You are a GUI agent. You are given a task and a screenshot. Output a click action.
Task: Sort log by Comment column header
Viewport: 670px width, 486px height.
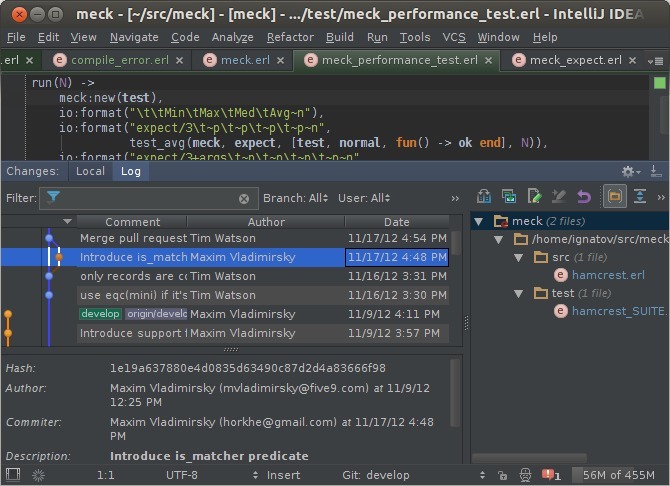pyautogui.click(x=132, y=222)
